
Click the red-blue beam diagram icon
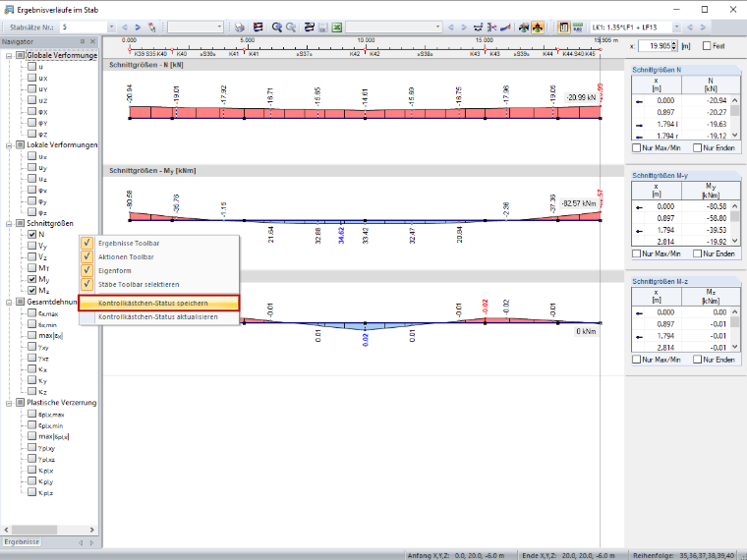pyautogui.click(x=505, y=28)
